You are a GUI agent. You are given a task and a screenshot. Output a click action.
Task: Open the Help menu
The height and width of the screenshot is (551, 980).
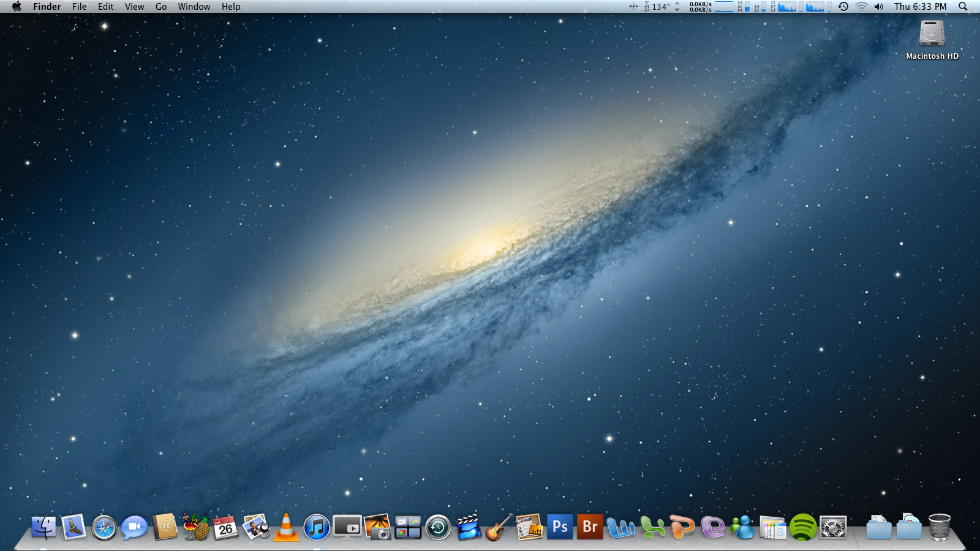coord(231,7)
